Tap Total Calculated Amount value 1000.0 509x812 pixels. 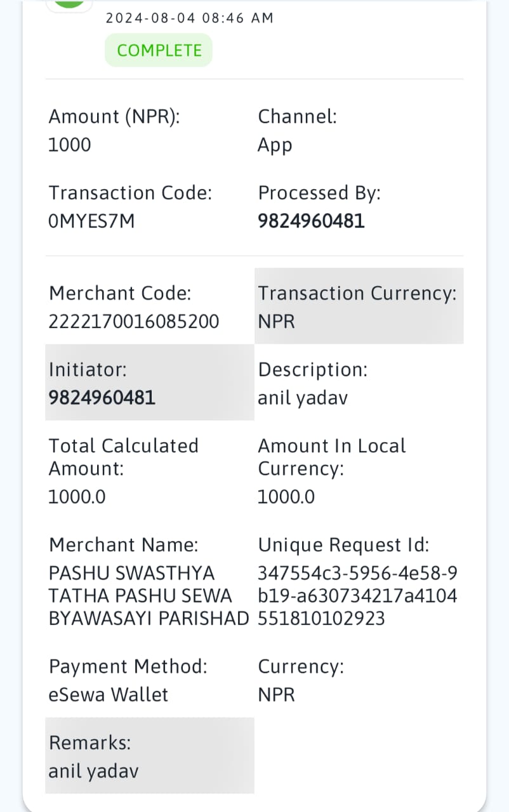point(77,497)
